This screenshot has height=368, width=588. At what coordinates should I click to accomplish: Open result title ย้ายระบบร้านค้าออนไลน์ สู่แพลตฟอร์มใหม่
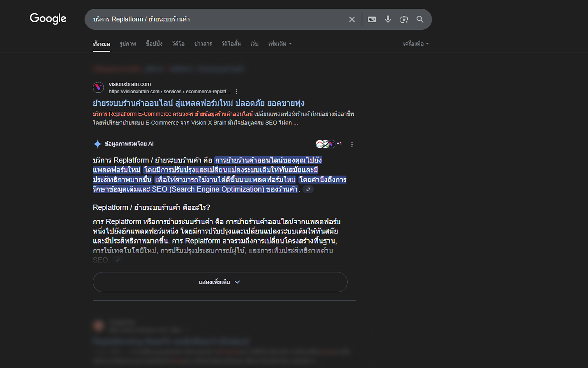pos(198,103)
